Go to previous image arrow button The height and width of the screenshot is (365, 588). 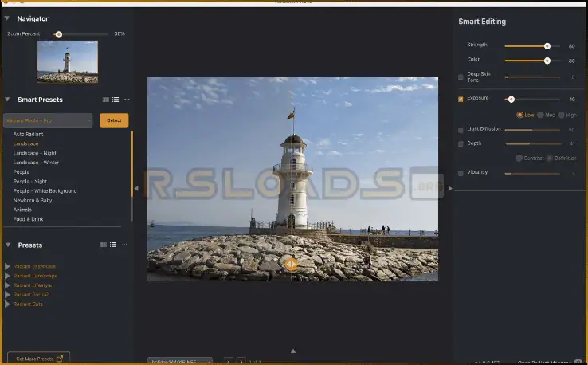pos(229,361)
